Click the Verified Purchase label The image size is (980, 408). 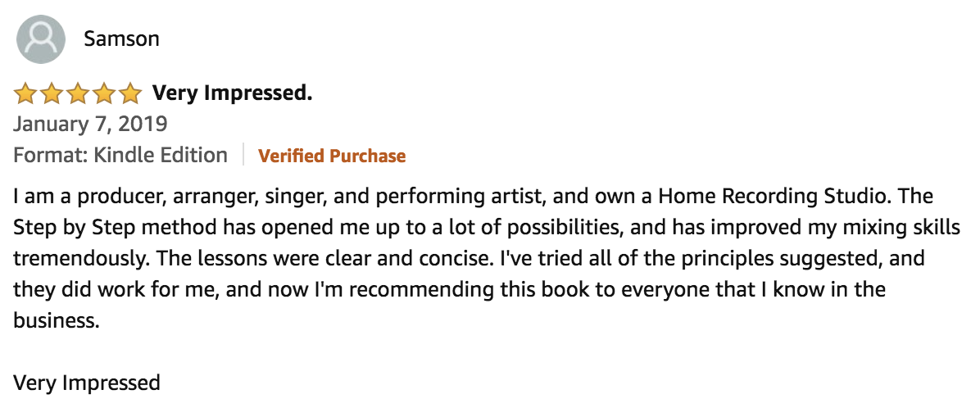tap(332, 156)
